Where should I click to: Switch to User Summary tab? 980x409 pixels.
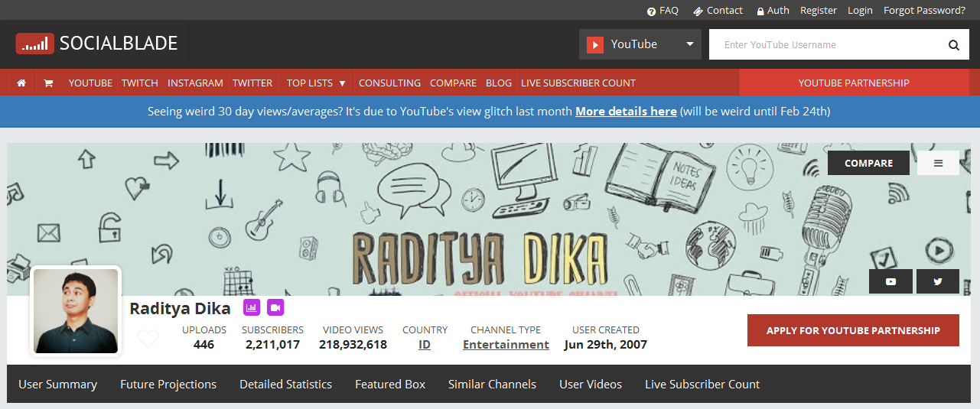pos(58,385)
